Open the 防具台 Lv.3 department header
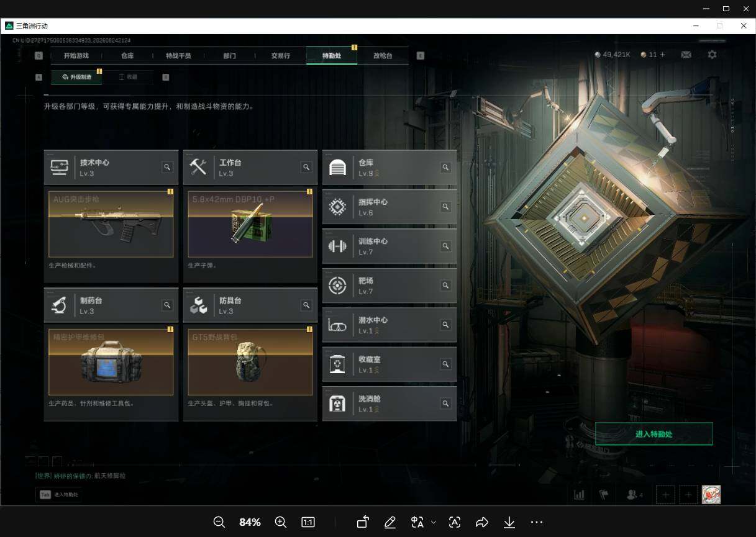This screenshot has width=756, height=537. [x=250, y=305]
